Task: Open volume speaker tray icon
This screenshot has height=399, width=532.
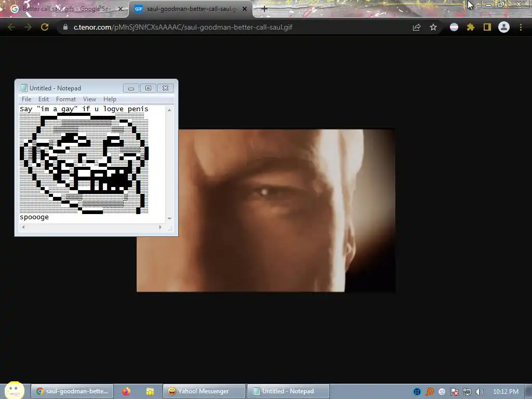Action: pos(479,392)
